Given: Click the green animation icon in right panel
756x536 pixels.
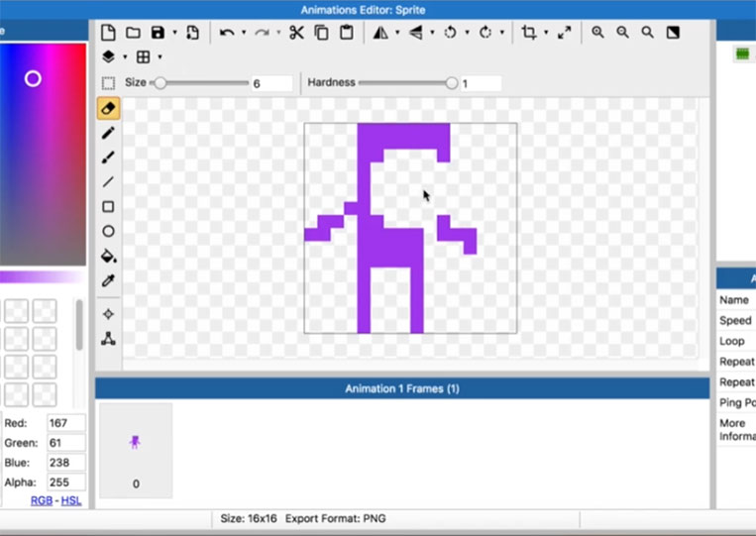Looking at the screenshot, I should coord(742,54).
